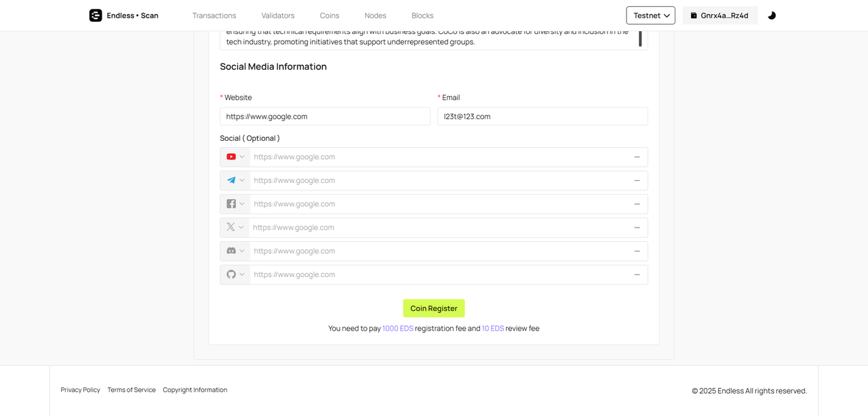The width and height of the screenshot is (868, 416).
Task: Click the wallet icon next to Gnrx4a...Rz4d
Action: click(x=694, y=16)
